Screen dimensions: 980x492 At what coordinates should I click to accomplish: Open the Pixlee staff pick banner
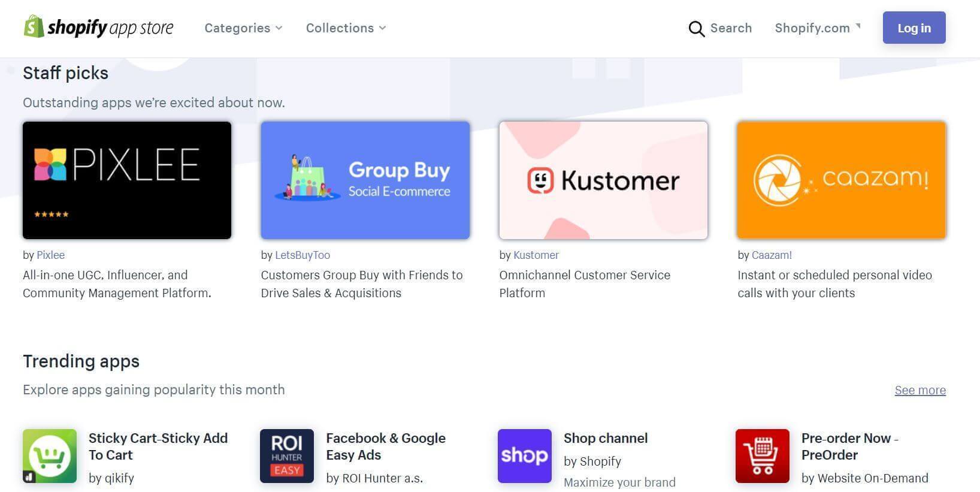[127, 180]
